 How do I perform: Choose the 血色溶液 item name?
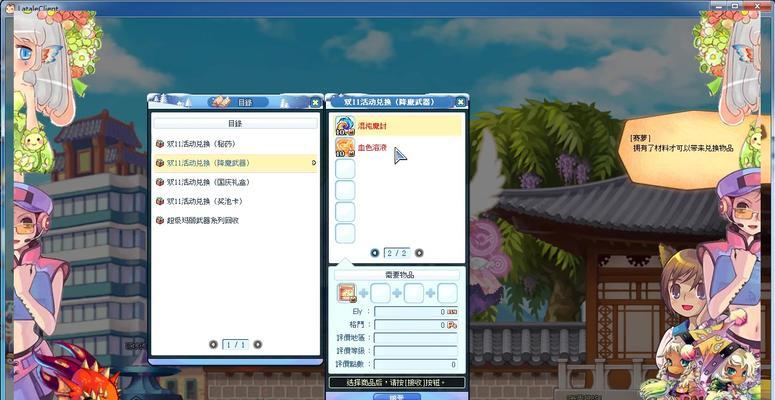pos(372,147)
